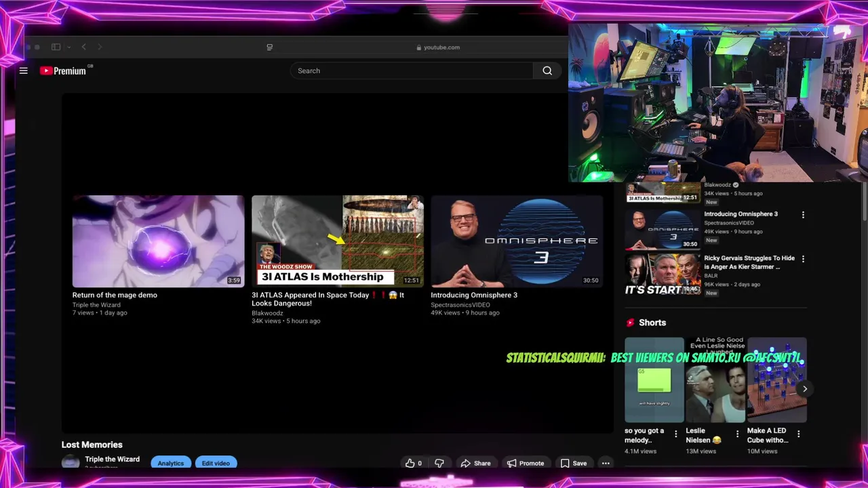Screen dimensions: 868x488
Task: Open the more actions ellipsis under video
Action: click(606, 463)
